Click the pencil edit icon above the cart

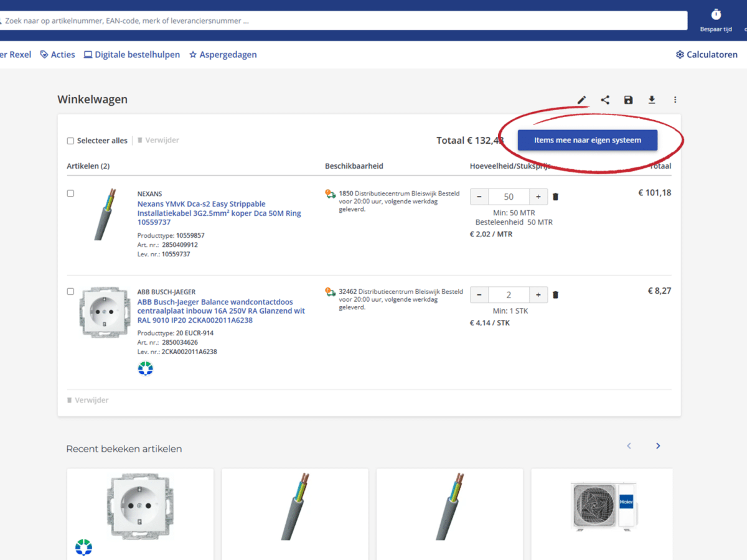[x=581, y=100]
